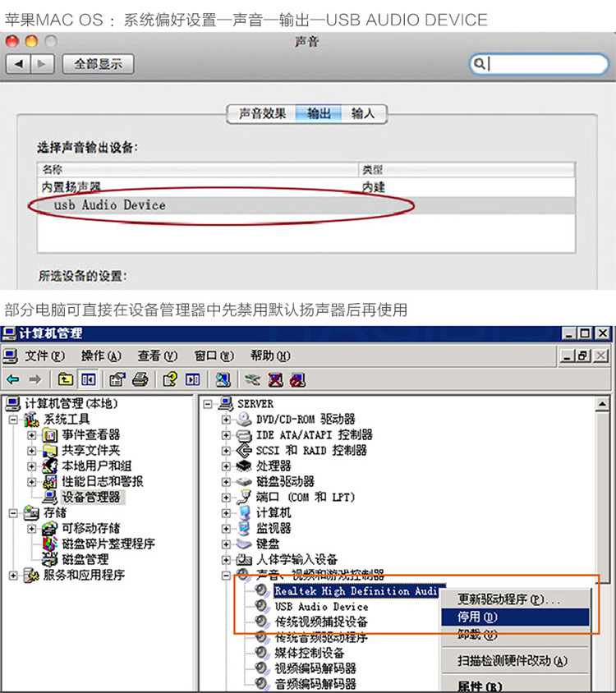
Task: Click the 名称 column header
Action: click(198, 170)
